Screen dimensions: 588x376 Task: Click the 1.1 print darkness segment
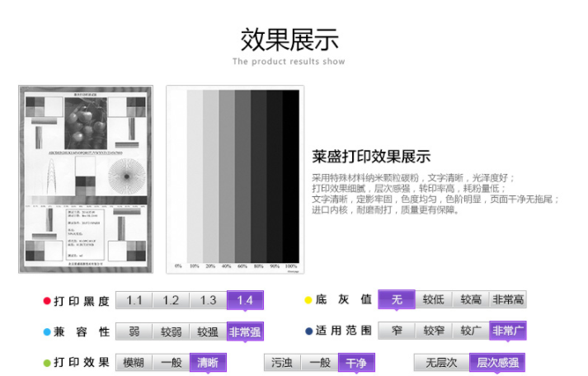[x=134, y=300]
